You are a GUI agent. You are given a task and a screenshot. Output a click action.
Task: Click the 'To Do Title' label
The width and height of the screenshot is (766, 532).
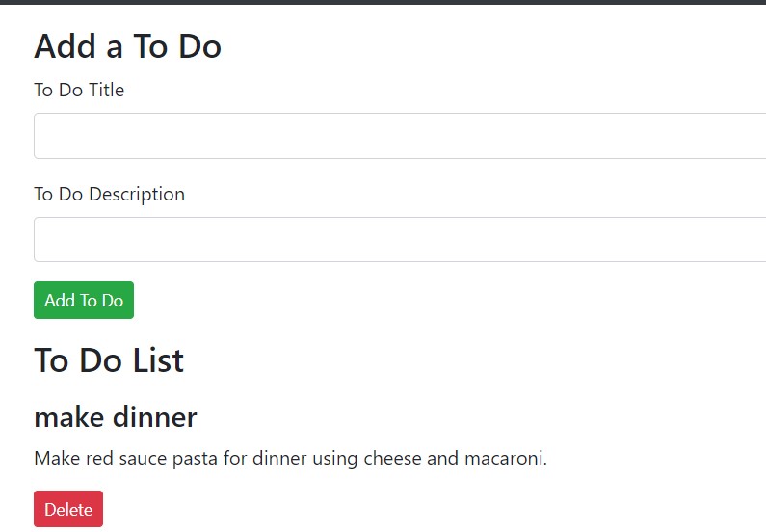click(x=79, y=90)
